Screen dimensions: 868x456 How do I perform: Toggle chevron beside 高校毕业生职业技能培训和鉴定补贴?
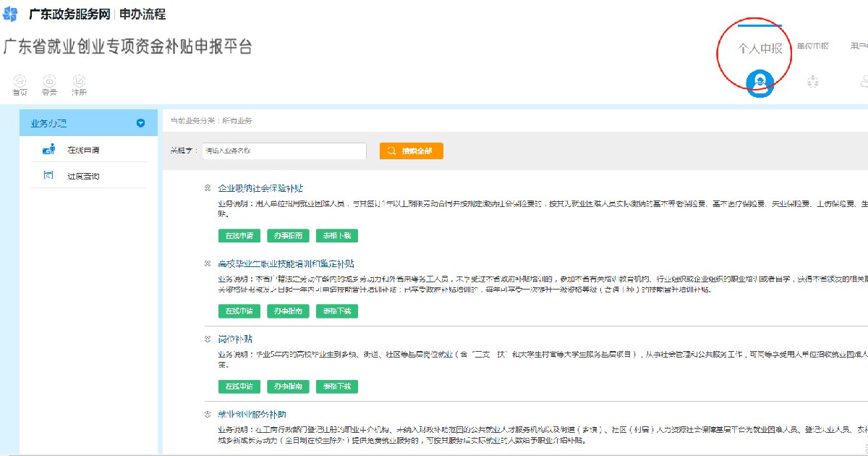[x=208, y=263]
